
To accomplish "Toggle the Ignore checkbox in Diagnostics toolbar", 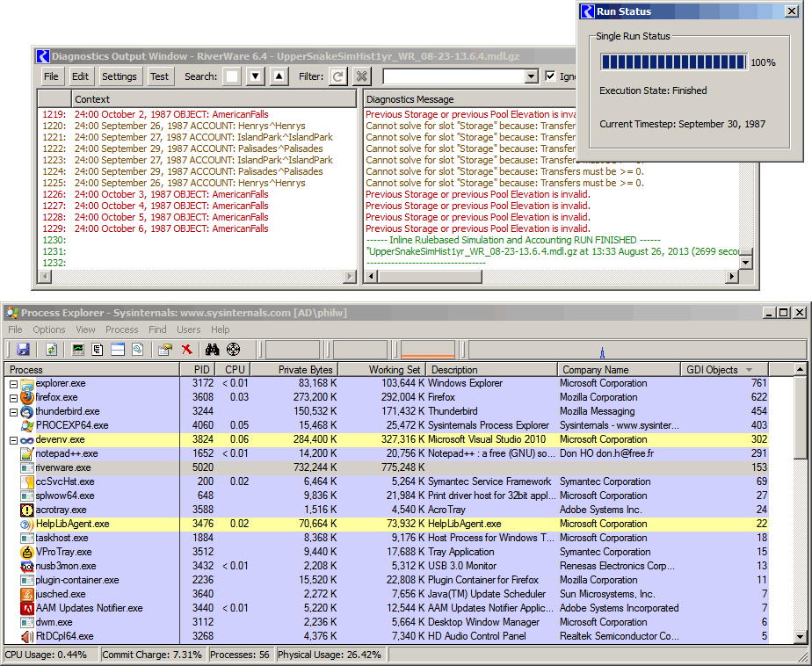I will tap(550, 76).
